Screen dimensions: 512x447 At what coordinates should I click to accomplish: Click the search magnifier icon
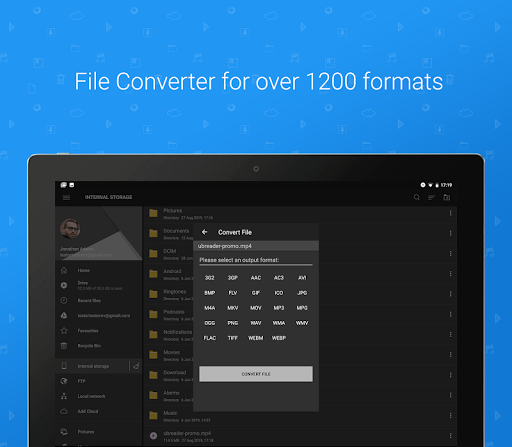click(417, 197)
